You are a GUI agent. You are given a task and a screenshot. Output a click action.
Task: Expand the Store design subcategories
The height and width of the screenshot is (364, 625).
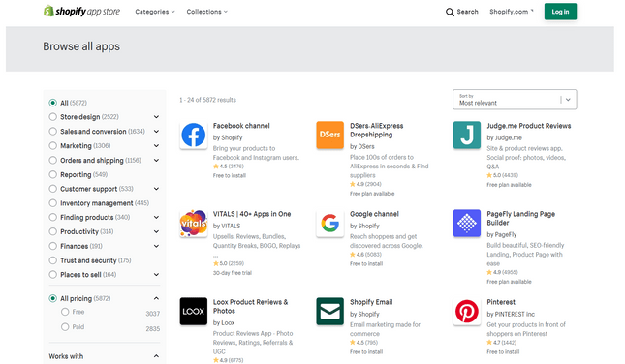pos(156,117)
